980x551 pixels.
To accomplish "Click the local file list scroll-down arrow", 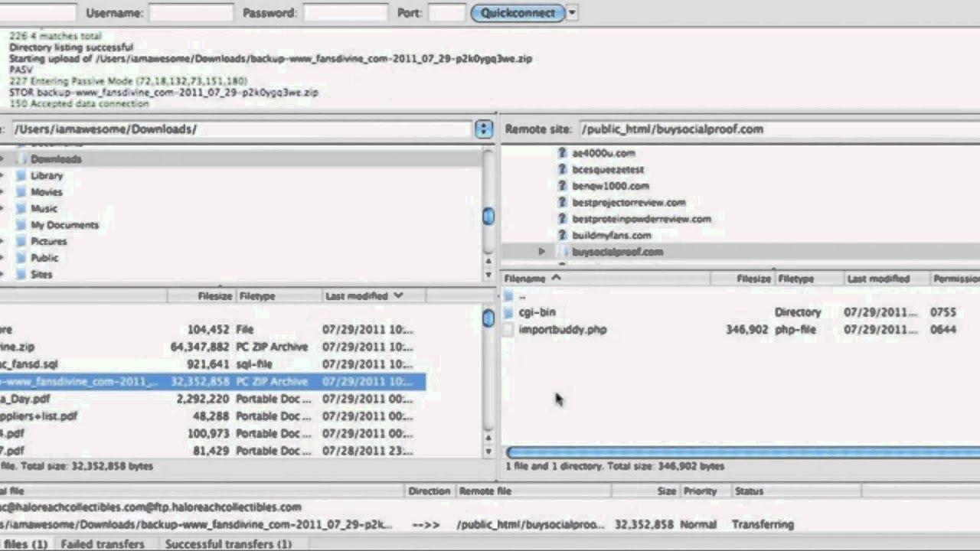I will click(x=488, y=452).
